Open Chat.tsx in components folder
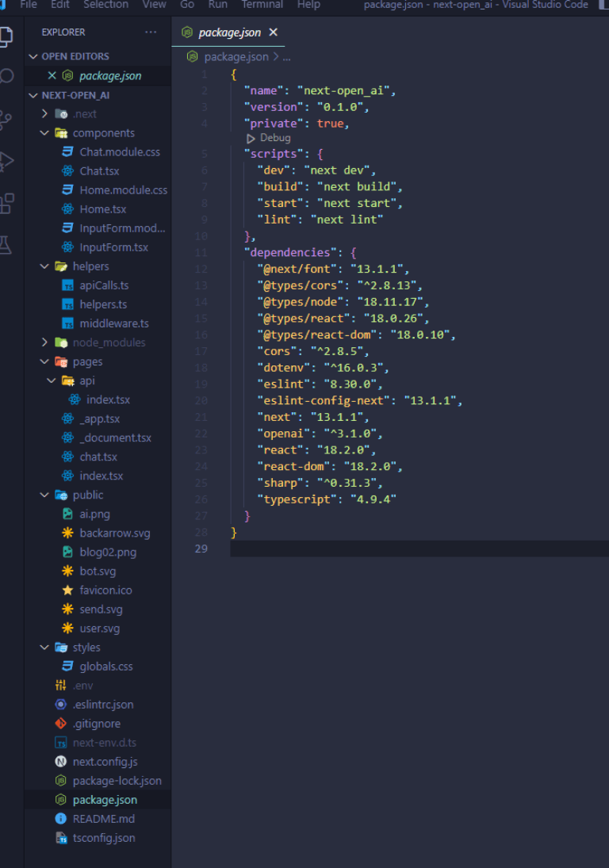The image size is (609, 868). tap(99, 171)
